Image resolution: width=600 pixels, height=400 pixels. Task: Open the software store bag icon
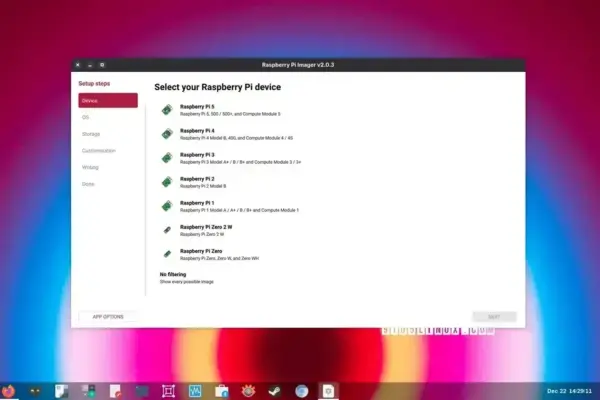[222, 391]
